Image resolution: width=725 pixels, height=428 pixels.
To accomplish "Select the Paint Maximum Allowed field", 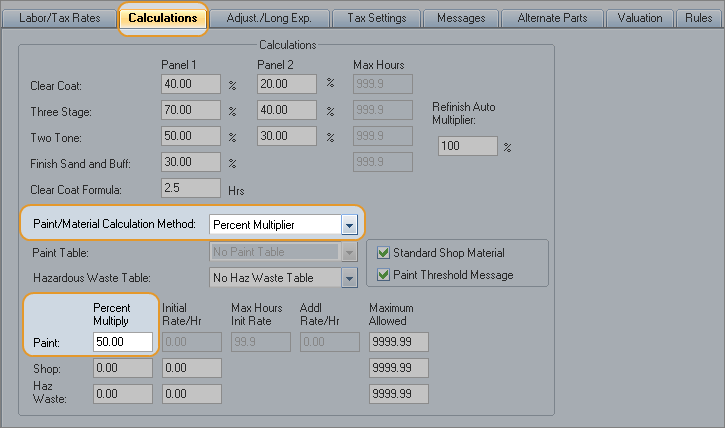I will 397,342.
